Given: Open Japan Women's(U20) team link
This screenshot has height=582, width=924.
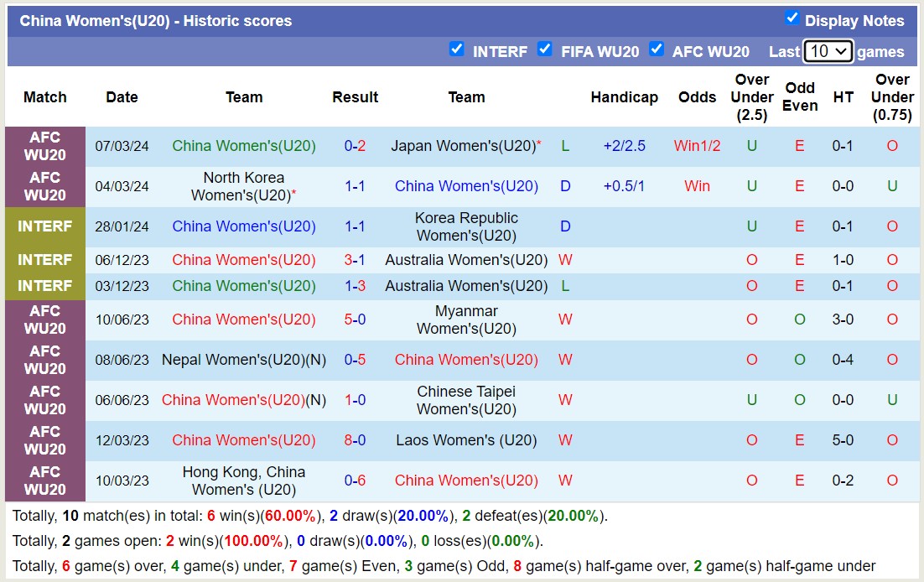Looking at the screenshot, I should pyautogui.click(x=463, y=146).
